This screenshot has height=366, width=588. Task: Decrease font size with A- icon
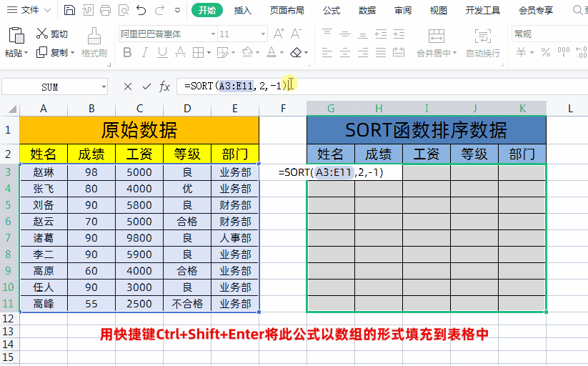tap(297, 34)
